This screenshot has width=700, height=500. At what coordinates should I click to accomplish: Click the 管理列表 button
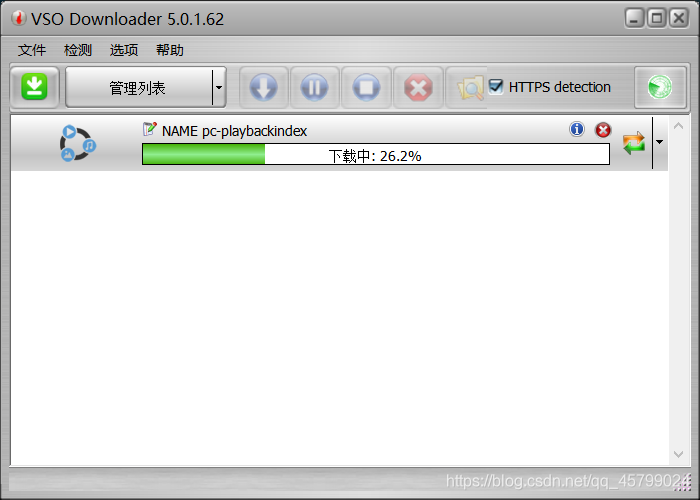click(x=138, y=87)
